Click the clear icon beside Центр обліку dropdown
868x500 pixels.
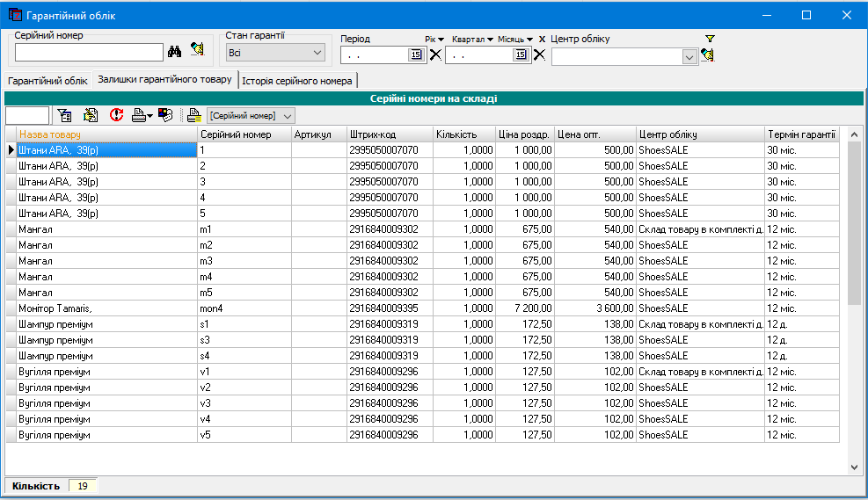pos(707,56)
